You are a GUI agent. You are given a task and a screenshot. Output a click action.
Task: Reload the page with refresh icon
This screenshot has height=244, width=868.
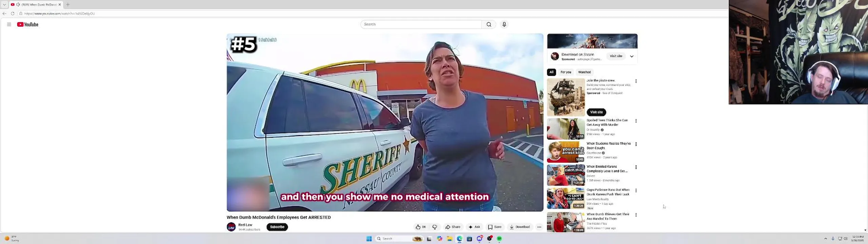pyautogui.click(x=13, y=14)
